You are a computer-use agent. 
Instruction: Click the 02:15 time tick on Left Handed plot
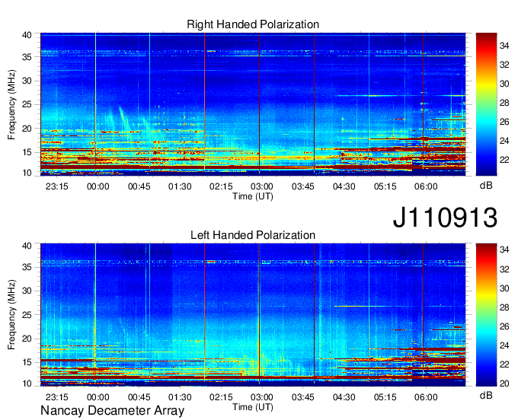(221, 397)
